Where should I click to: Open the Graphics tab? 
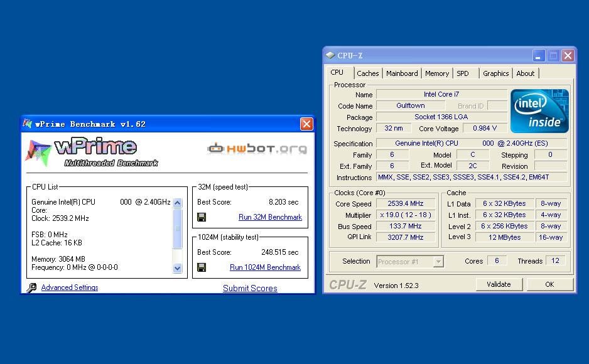pyautogui.click(x=496, y=73)
